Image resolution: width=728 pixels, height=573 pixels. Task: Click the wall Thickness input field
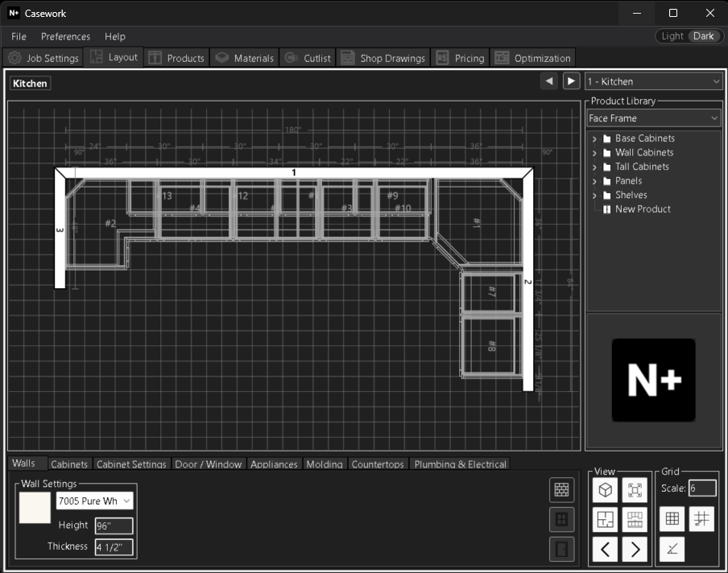[114, 547]
